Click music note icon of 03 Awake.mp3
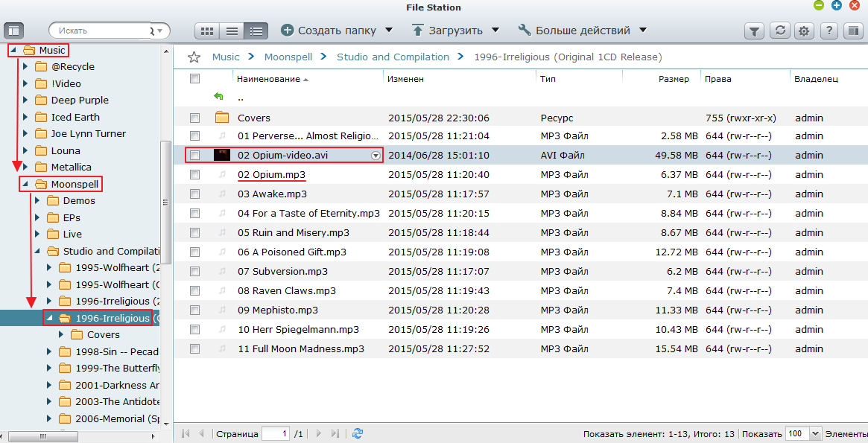The image size is (868, 443). point(222,194)
